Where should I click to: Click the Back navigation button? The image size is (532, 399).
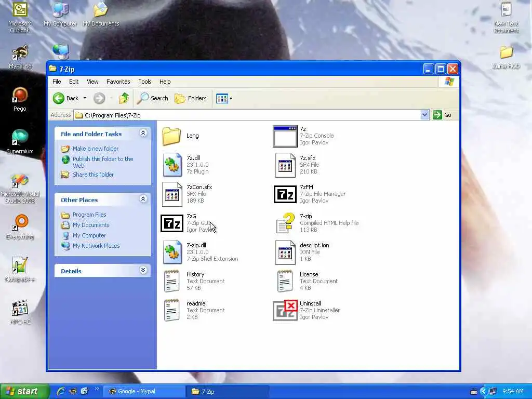coord(66,98)
